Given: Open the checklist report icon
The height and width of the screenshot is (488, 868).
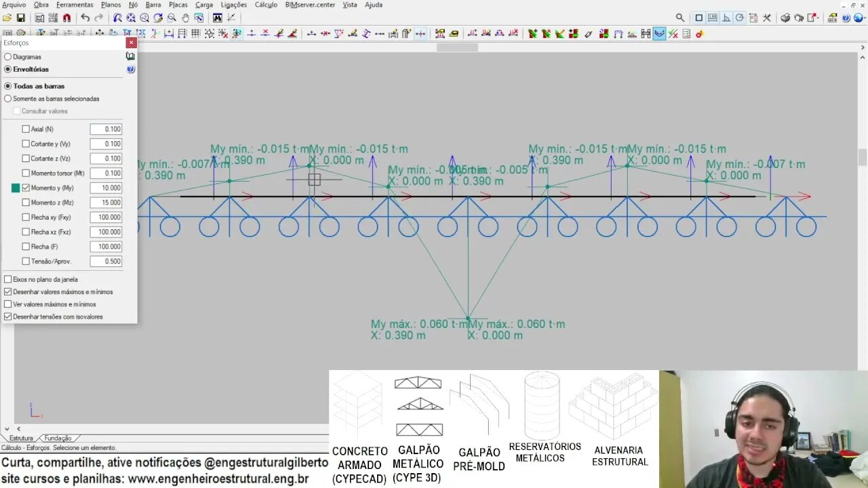Looking at the screenshot, I should pos(686,33).
